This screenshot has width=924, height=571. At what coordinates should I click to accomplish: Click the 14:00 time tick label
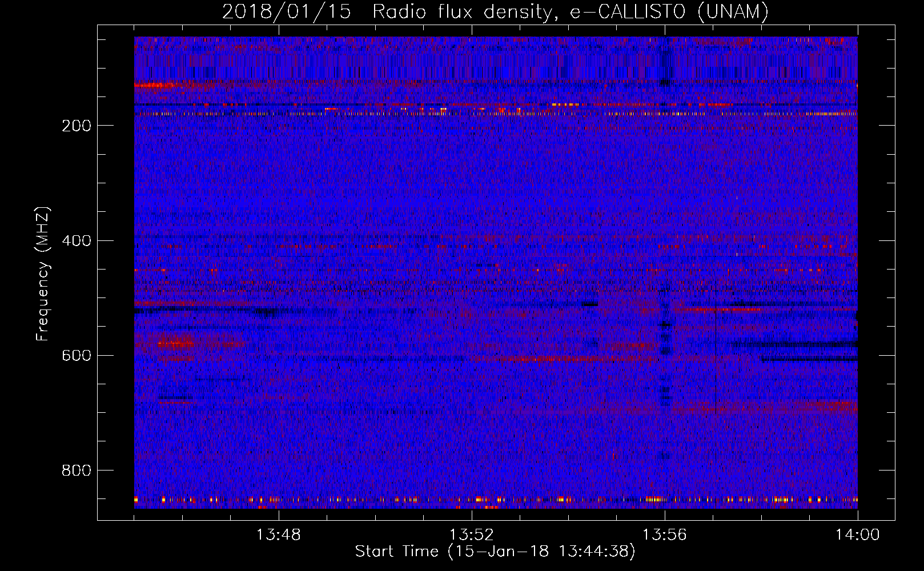[858, 535]
